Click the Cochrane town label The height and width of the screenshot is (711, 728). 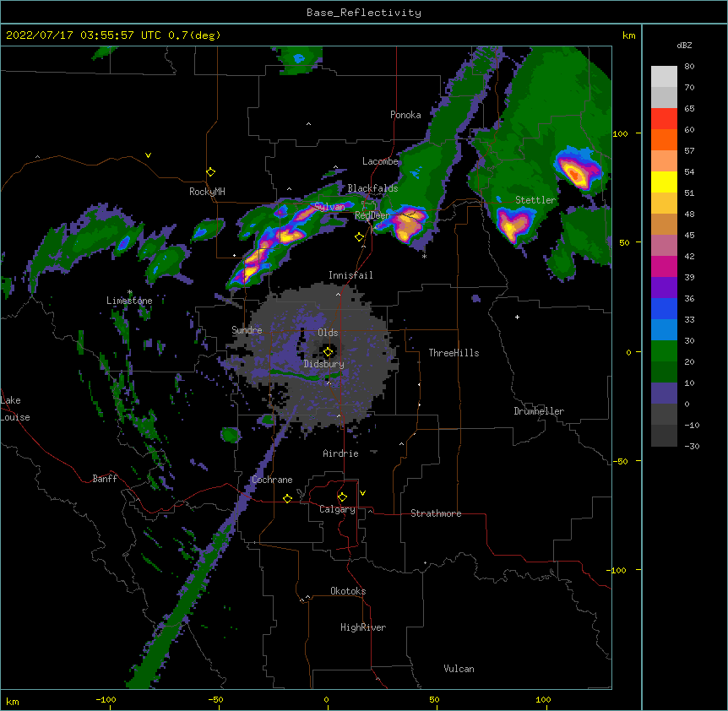272,480
